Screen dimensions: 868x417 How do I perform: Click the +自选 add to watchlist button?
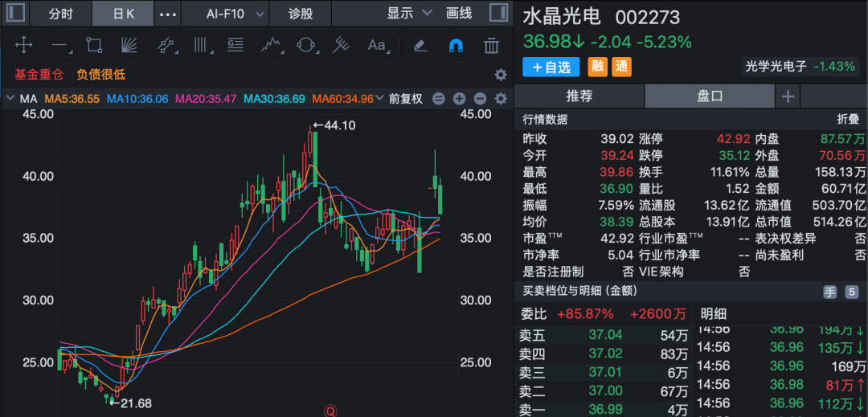[551, 67]
